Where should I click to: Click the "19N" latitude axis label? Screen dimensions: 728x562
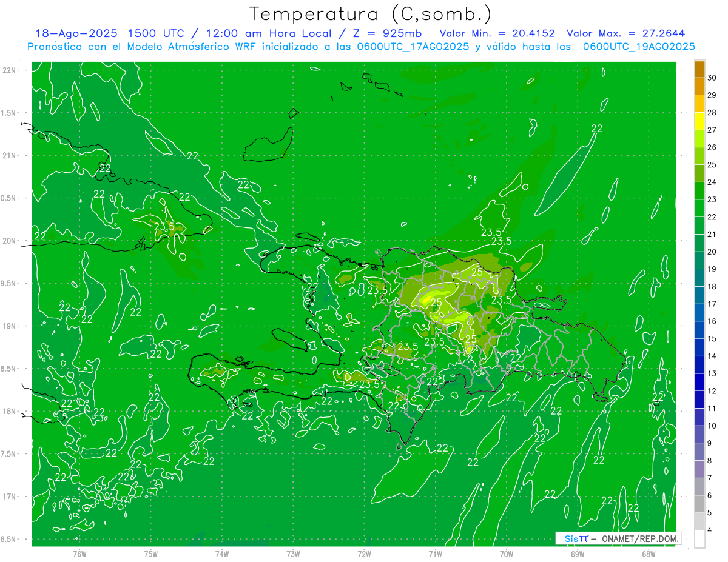10,326
